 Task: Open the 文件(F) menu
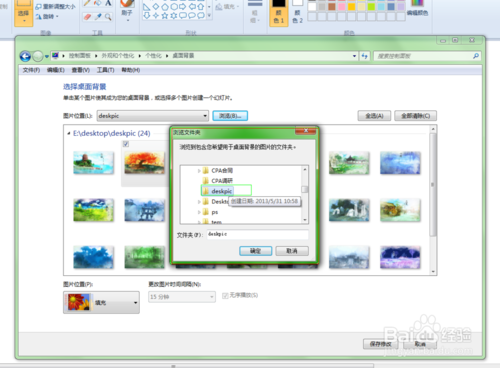click(31, 70)
